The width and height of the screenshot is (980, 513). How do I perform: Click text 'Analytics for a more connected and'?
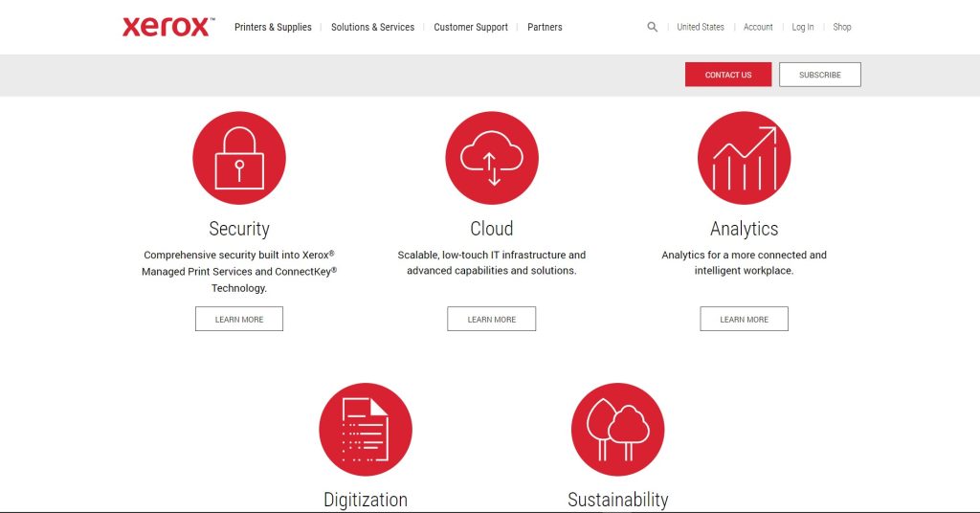pos(744,255)
